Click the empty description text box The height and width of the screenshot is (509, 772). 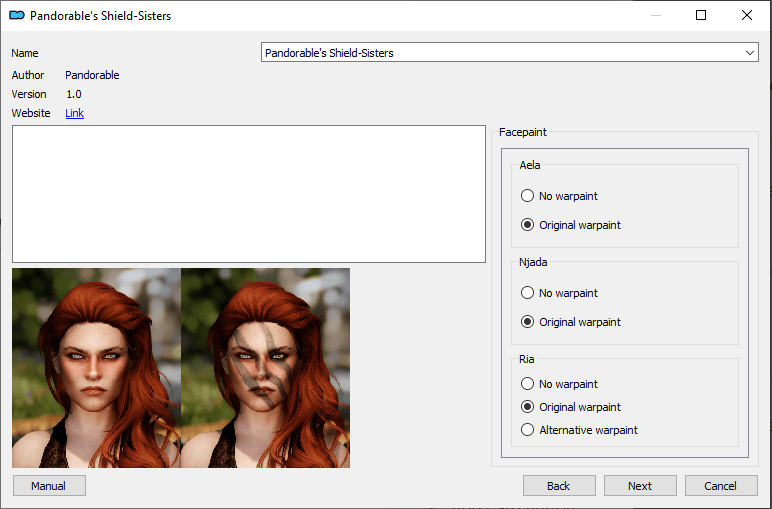pos(249,194)
